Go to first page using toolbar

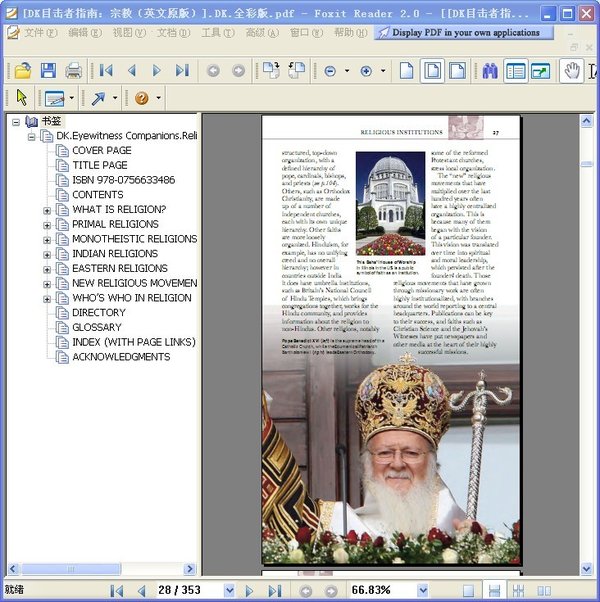pyautogui.click(x=105, y=71)
